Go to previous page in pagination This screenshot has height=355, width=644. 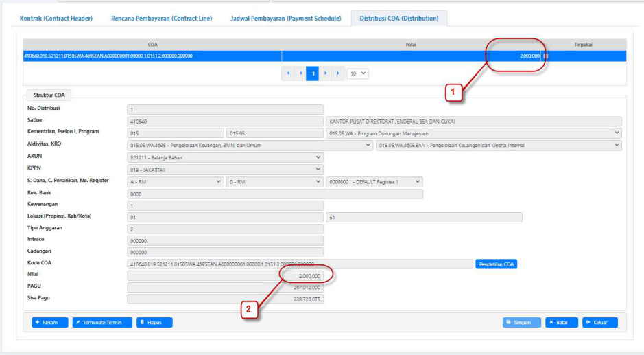pyautogui.click(x=300, y=73)
